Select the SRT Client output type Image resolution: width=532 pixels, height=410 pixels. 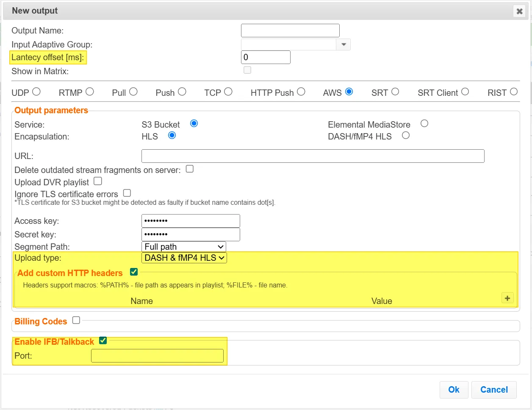pos(465,92)
